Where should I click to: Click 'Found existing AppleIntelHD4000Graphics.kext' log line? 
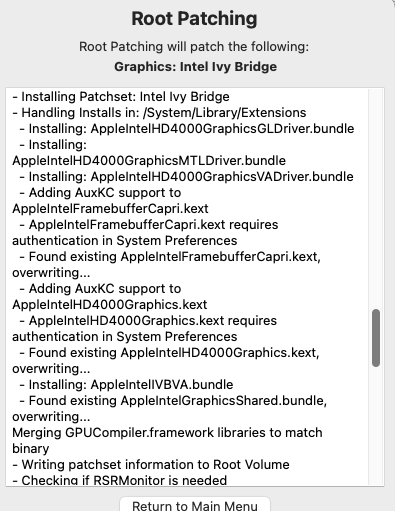tap(166, 361)
